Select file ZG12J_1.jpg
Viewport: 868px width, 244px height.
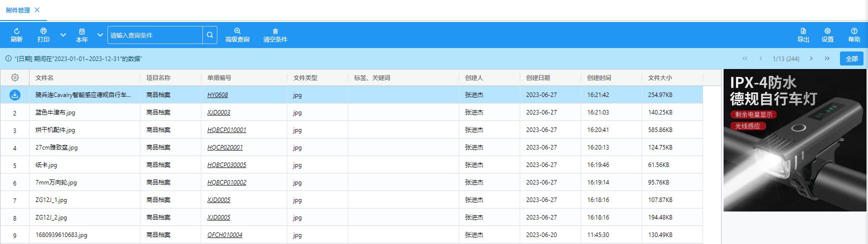pos(51,200)
